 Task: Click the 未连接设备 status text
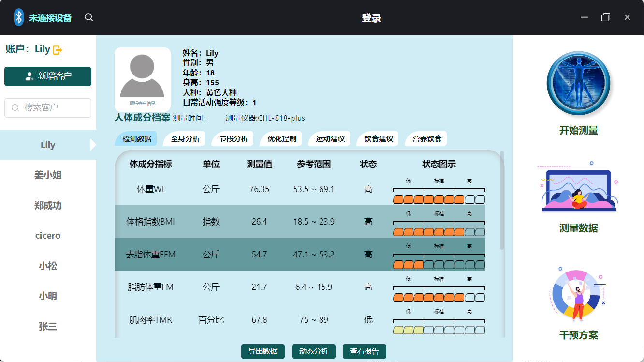(50, 18)
